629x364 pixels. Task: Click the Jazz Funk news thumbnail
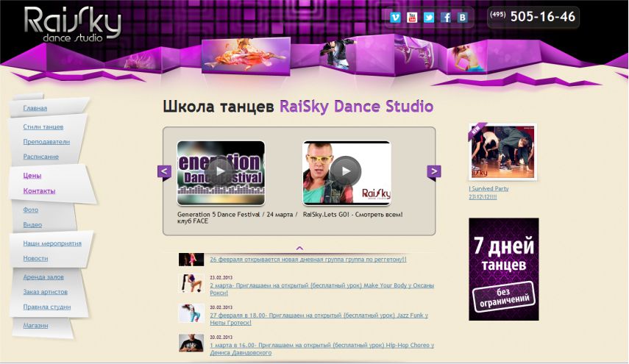[x=191, y=313]
